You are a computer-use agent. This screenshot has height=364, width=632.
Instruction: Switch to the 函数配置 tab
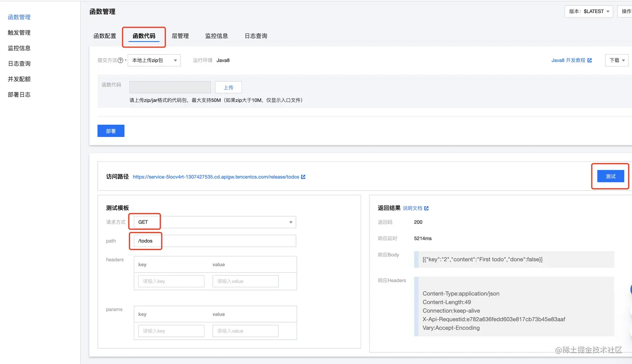[105, 36]
